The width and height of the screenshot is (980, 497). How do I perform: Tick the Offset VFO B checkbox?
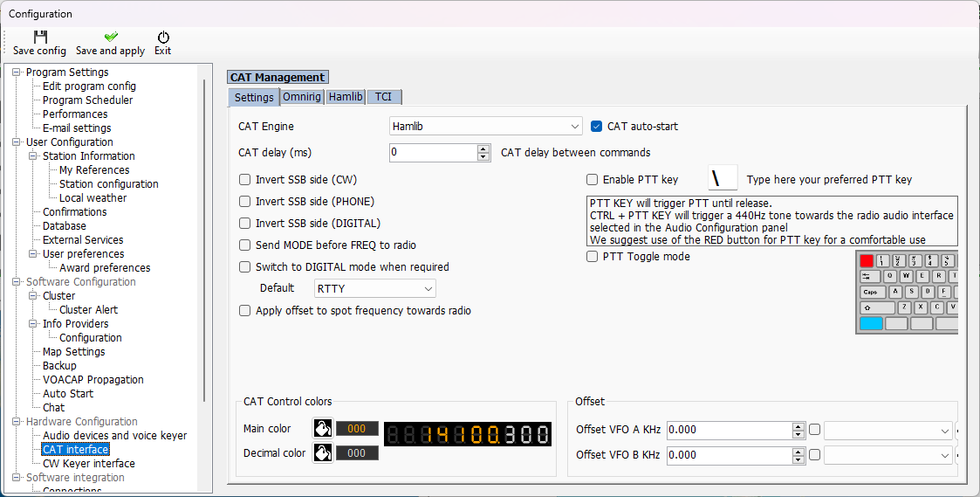pyautogui.click(x=814, y=455)
